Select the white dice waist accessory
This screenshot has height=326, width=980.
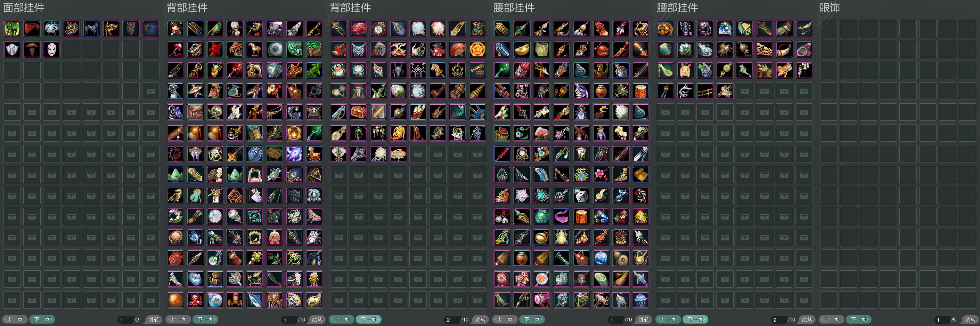[x=581, y=196]
